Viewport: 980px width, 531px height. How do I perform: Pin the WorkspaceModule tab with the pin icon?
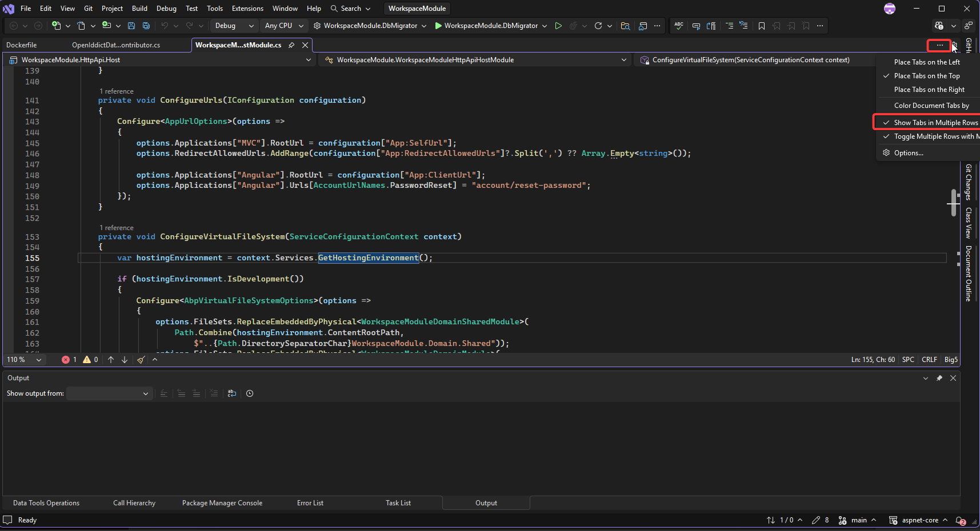tap(291, 45)
